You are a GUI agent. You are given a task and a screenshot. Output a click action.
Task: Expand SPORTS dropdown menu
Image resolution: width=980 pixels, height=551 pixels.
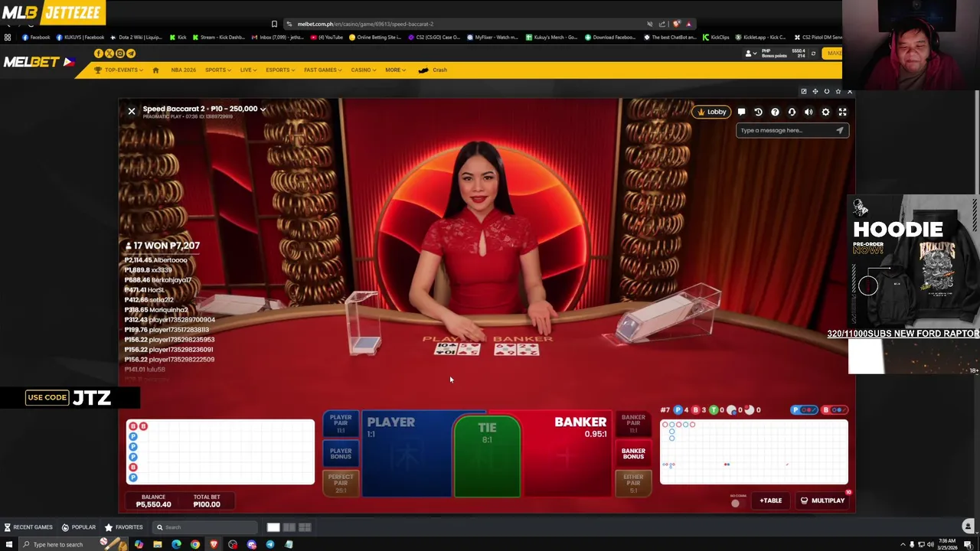[x=218, y=70]
